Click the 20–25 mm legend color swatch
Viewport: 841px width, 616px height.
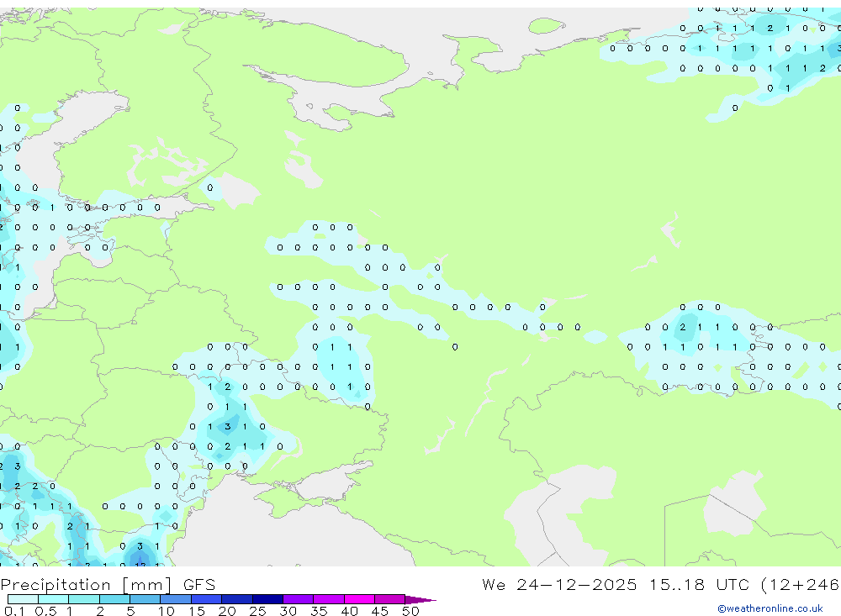click(237, 599)
